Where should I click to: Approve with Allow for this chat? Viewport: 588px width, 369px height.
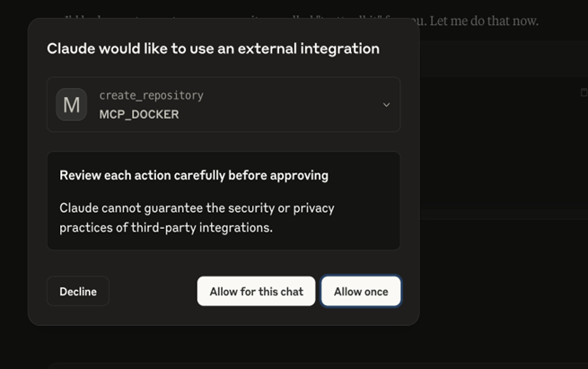256,291
